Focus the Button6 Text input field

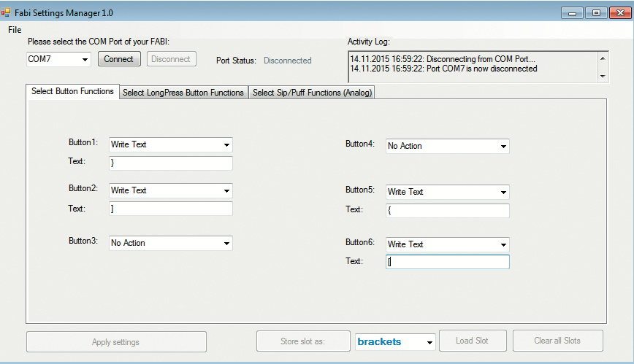pos(448,262)
